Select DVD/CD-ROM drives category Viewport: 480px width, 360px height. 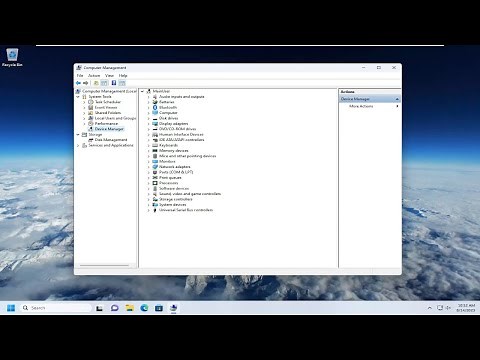[x=177, y=129]
